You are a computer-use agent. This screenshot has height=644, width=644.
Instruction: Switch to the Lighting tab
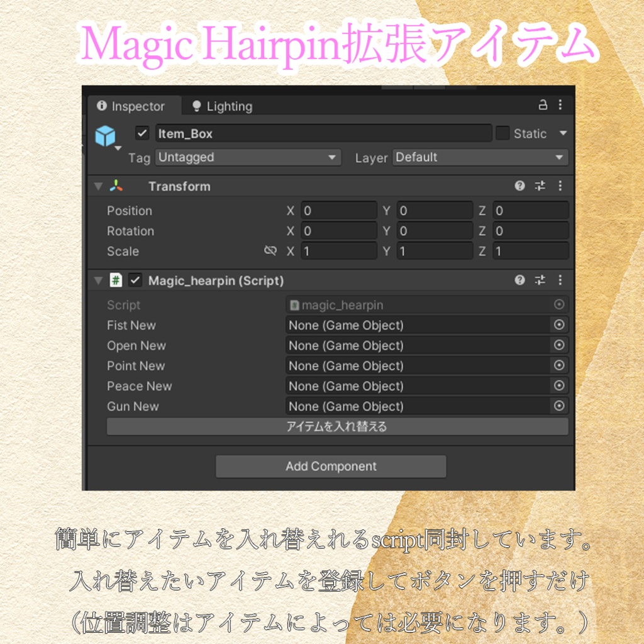pos(221,106)
